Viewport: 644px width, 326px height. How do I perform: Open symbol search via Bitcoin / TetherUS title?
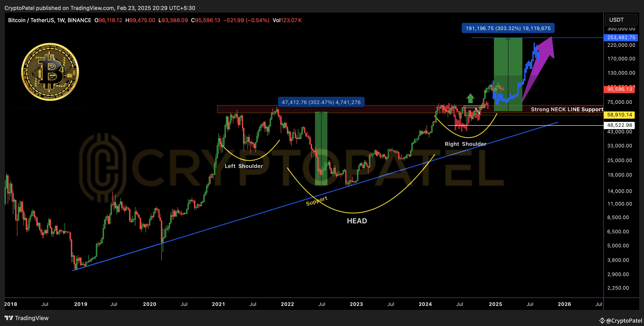click(32, 20)
